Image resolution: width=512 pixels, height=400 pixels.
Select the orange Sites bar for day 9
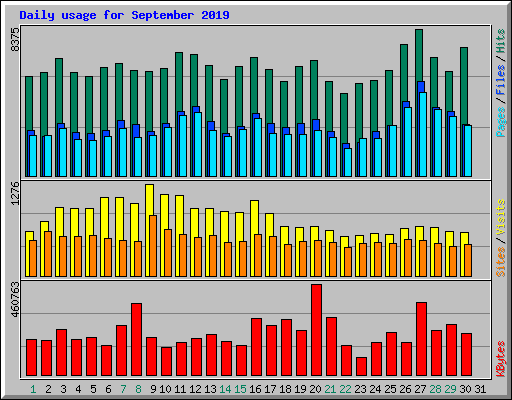(x=153, y=246)
